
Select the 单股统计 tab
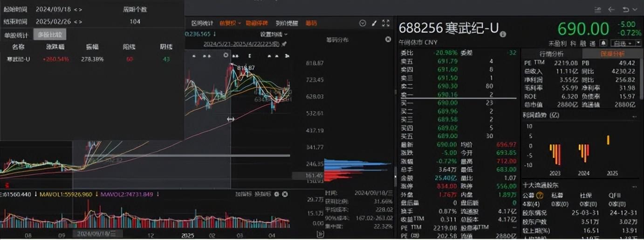point(16,35)
